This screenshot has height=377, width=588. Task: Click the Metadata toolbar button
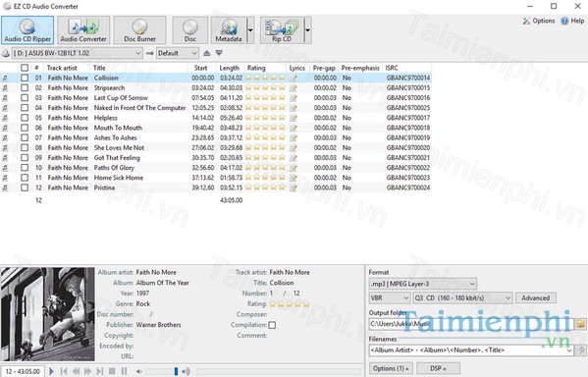229,30
